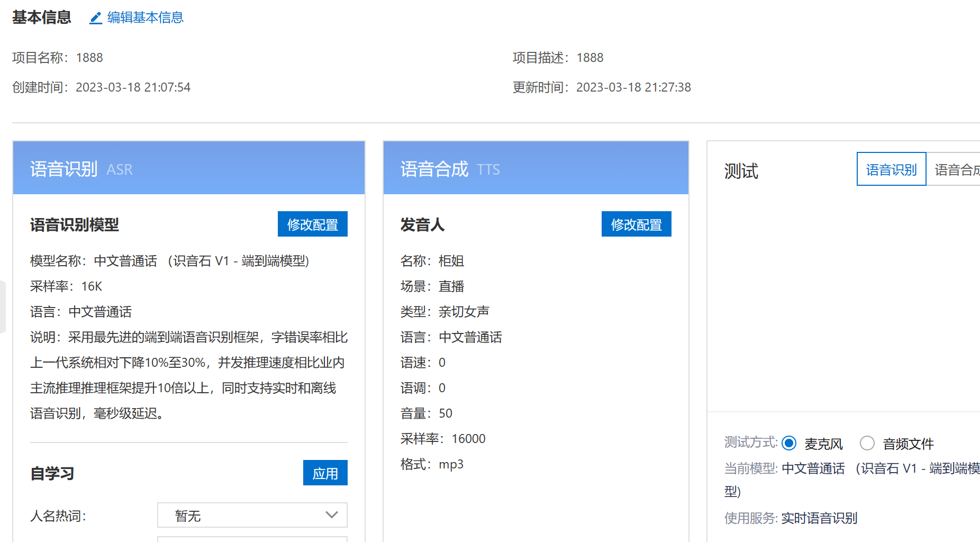Click the model name text 中文普通话 (识音石 V1 - 端到端模型)
The width and height of the screenshot is (980, 542).
coord(202,261)
